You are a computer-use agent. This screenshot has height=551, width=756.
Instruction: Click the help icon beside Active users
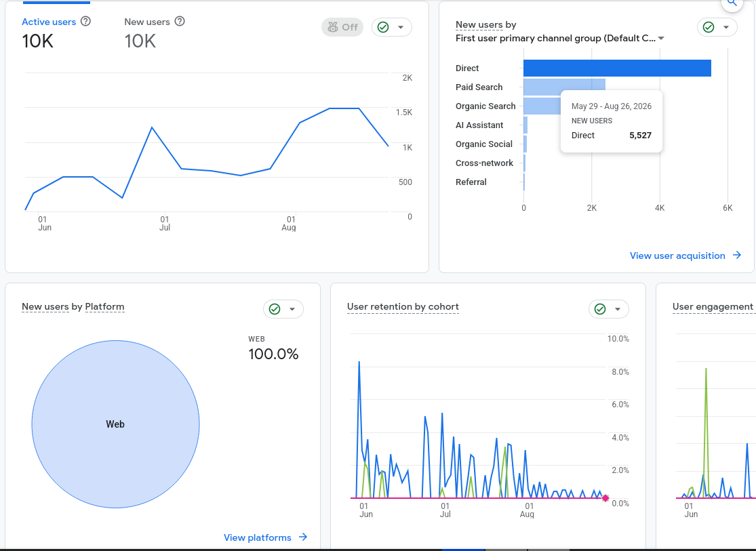tap(85, 21)
